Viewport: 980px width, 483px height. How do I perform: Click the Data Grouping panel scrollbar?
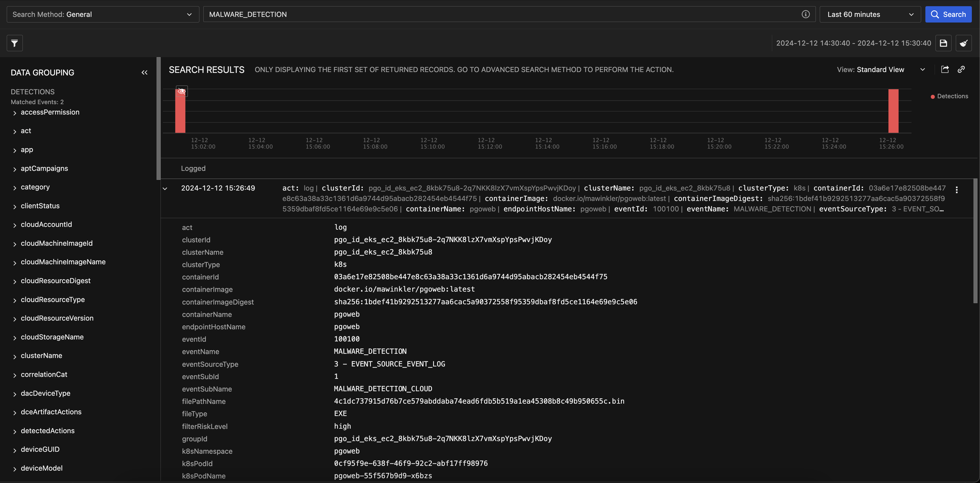(158, 118)
